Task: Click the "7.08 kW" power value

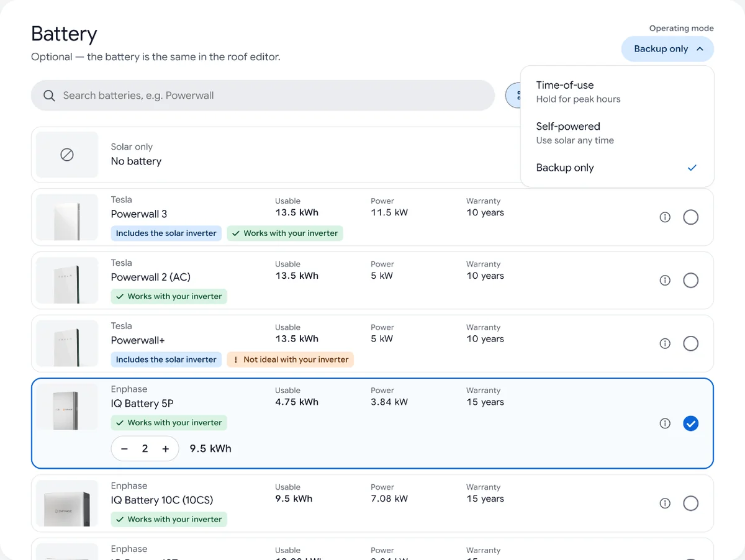Action: [x=389, y=499]
